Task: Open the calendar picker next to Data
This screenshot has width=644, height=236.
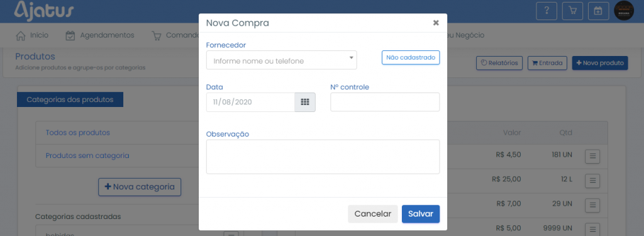Action: [x=305, y=102]
